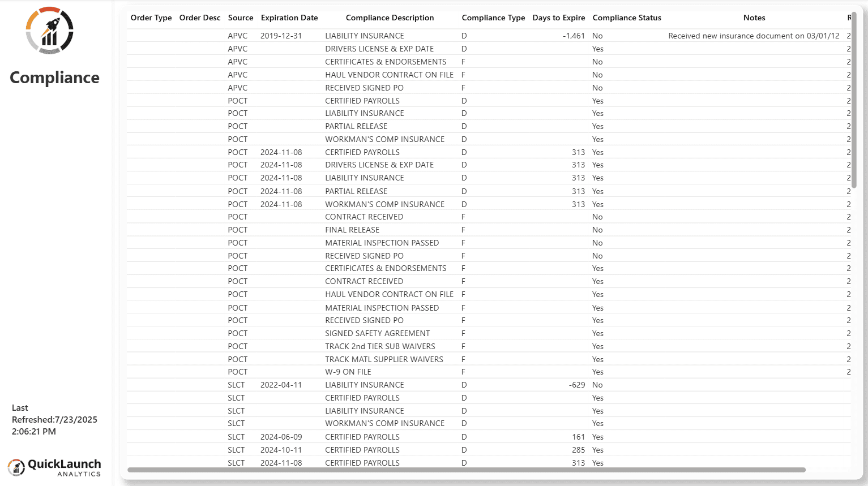Click the QuickLaunch Analytics logo
Image resolution: width=868 pixels, height=486 pixels.
point(54,467)
